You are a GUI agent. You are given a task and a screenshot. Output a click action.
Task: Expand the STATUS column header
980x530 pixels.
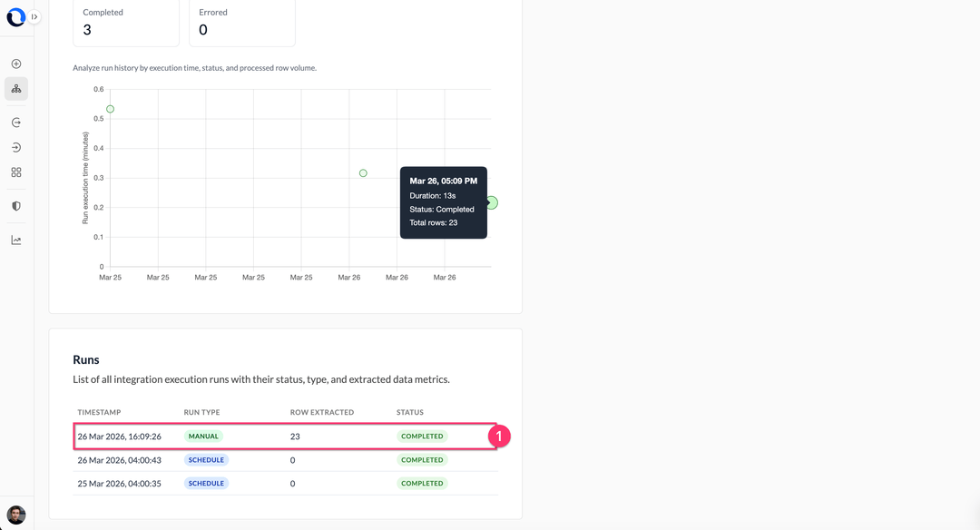[410, 412]
